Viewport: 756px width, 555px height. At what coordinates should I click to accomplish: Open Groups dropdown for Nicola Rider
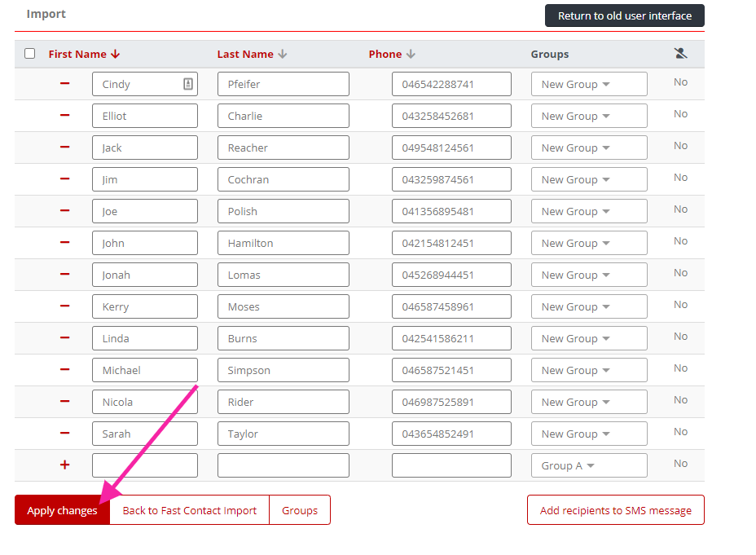pos(589,402)
